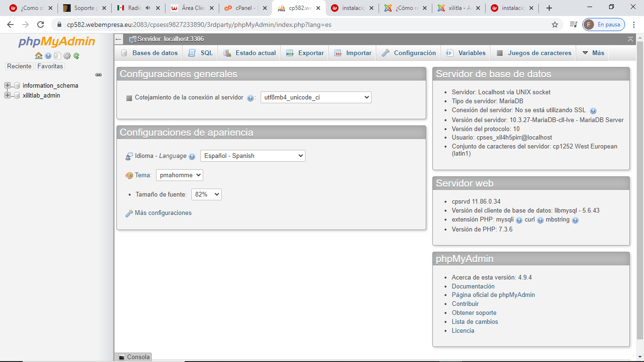The image size is (644, 362).
Task: Bookmark this page with the star icon
Action: (555, 25)
